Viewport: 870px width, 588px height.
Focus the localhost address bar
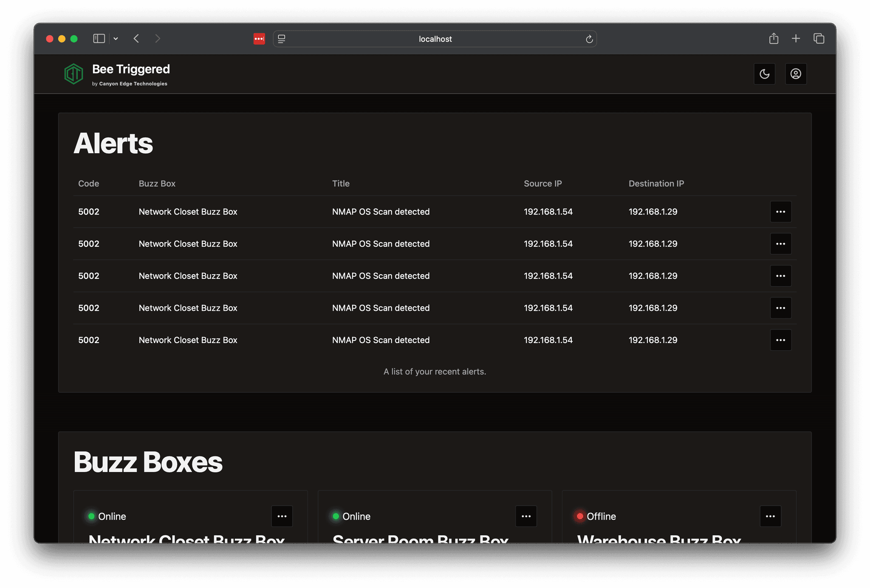435,39
